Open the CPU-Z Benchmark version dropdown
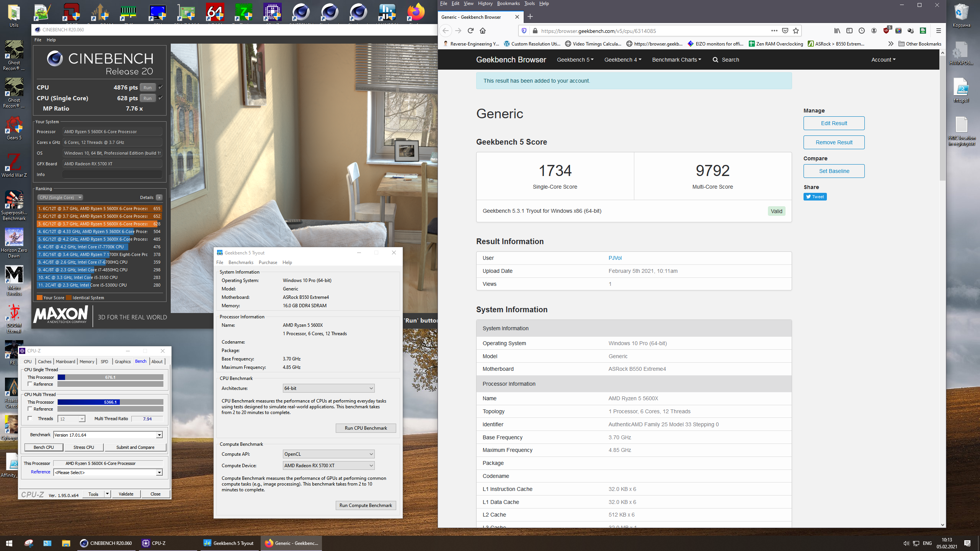 coord(159,435)
